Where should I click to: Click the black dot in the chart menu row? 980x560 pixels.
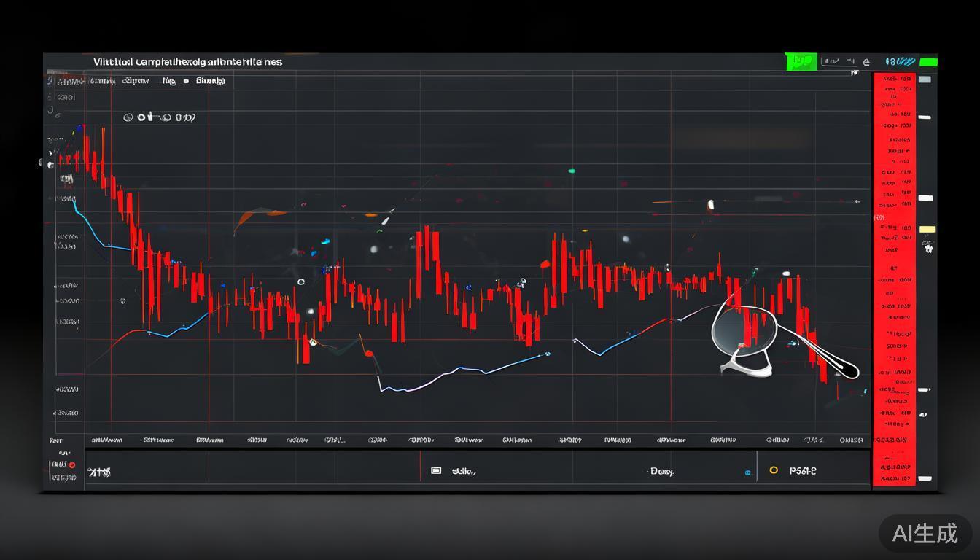click(186, 82)
